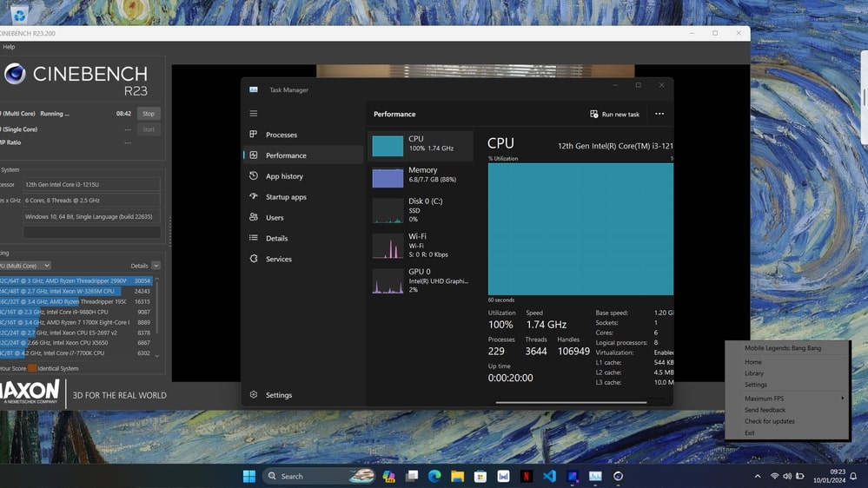Show hidden tray icons chevron
The image size is (868, 488).
(758, 477)
